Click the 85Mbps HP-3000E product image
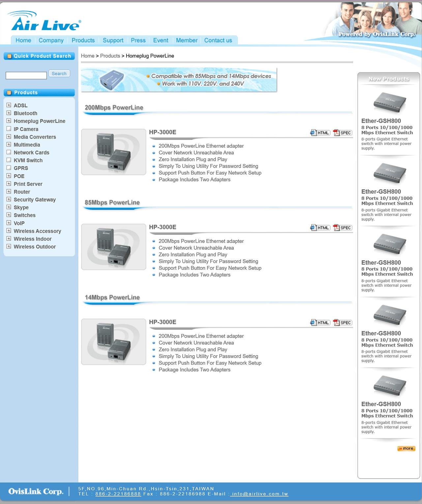Screen dimensions: 422x504 114,247
